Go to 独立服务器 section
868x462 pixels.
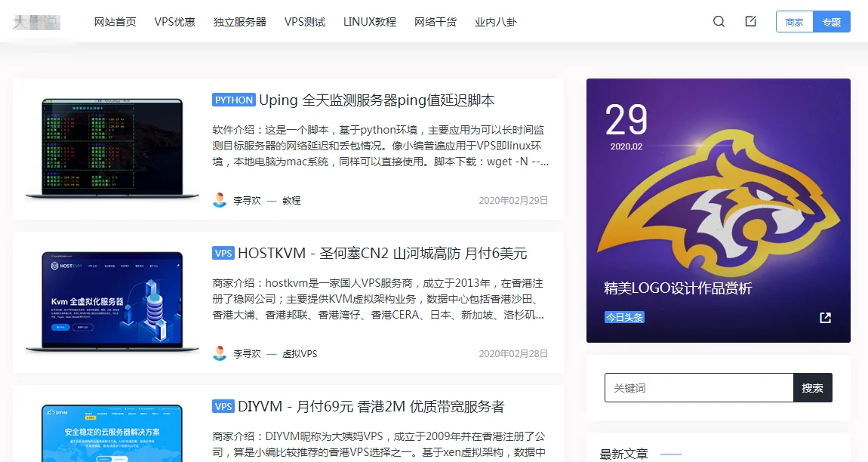click(240, 22)
